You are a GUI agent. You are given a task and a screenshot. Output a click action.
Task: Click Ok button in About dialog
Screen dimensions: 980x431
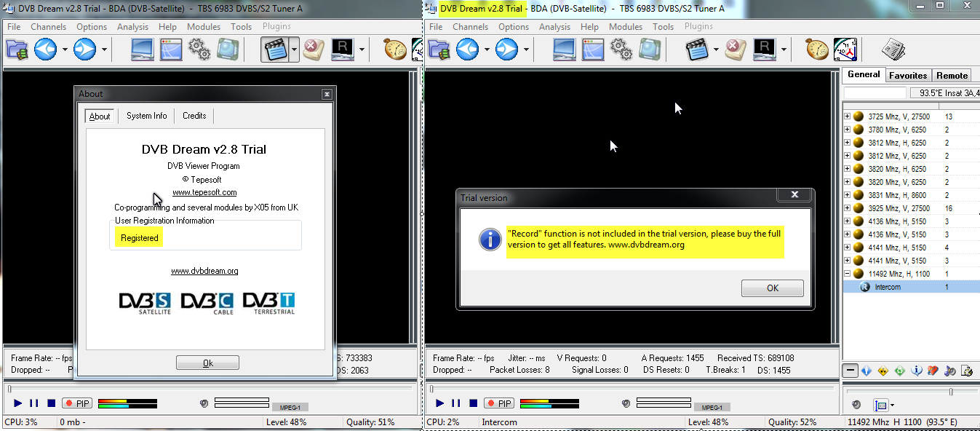coord(207,363)
